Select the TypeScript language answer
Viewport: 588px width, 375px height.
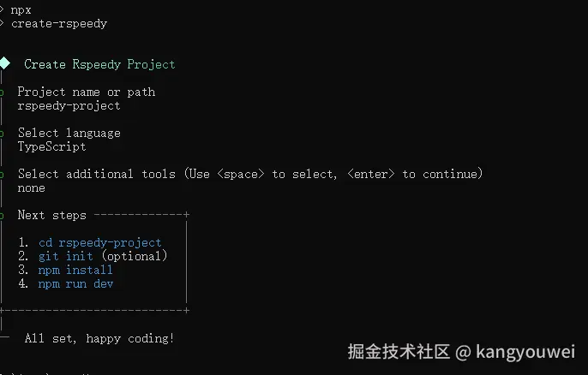(x=51, y=146)
